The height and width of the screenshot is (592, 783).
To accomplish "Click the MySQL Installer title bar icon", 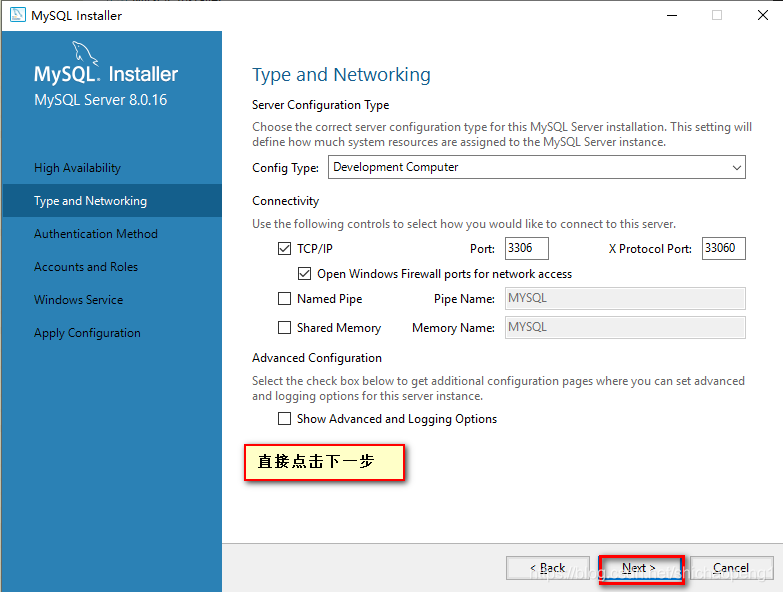I will pyautogui.click(x=17, y=15).
